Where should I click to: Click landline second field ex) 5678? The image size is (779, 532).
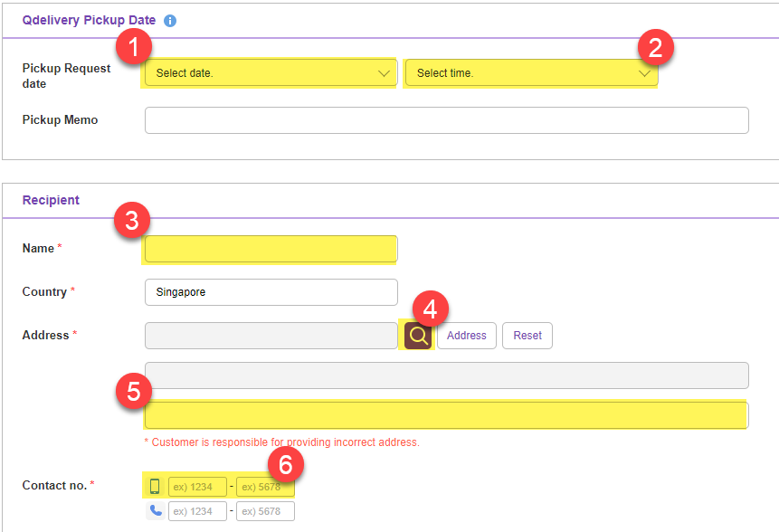coord(265,511)
